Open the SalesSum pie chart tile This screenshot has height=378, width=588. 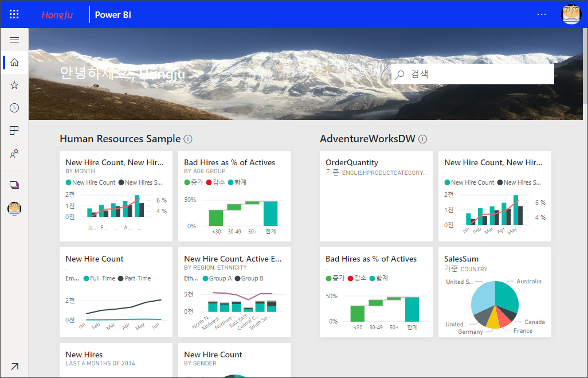[495, 292]
